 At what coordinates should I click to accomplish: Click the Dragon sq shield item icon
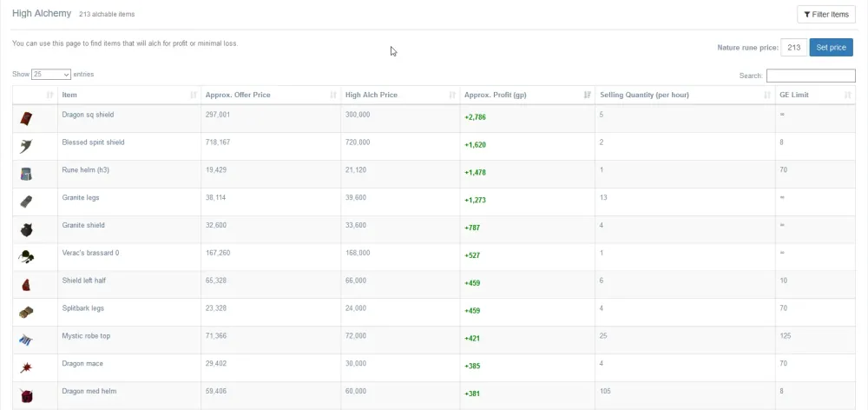[26, 118]
